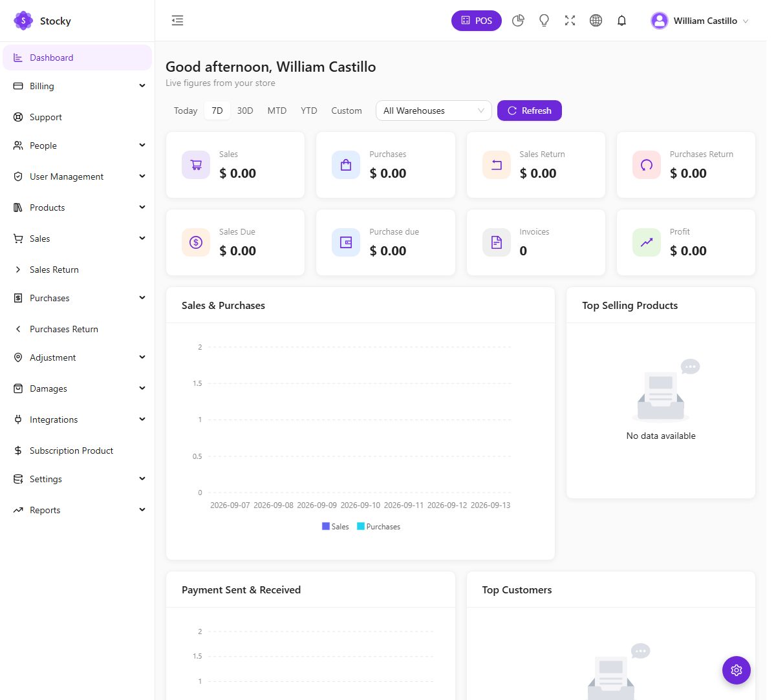Click the Sales cart icon in the stat card
Viewport: 776px width, 700px height.
(x=196, y=165)
